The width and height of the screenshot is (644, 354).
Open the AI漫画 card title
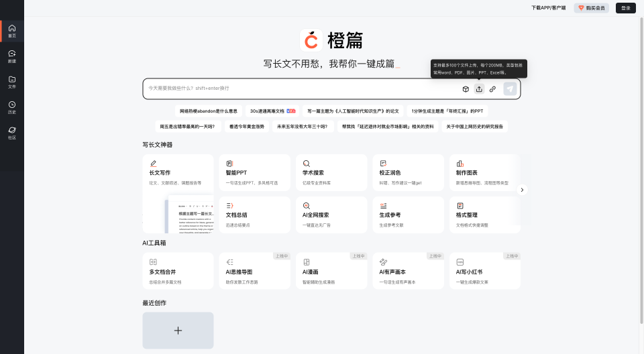pos(311,272)
